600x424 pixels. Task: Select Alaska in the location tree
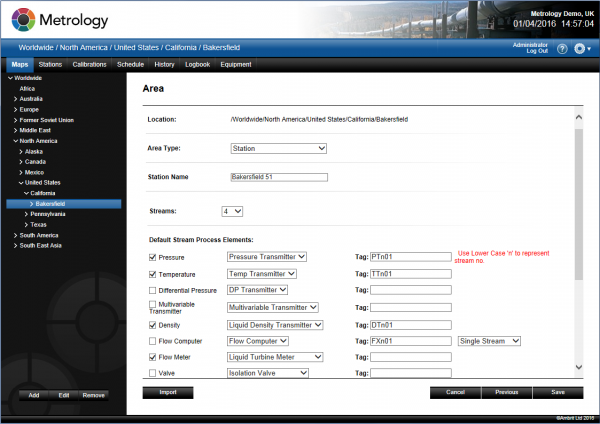point(34,152)
